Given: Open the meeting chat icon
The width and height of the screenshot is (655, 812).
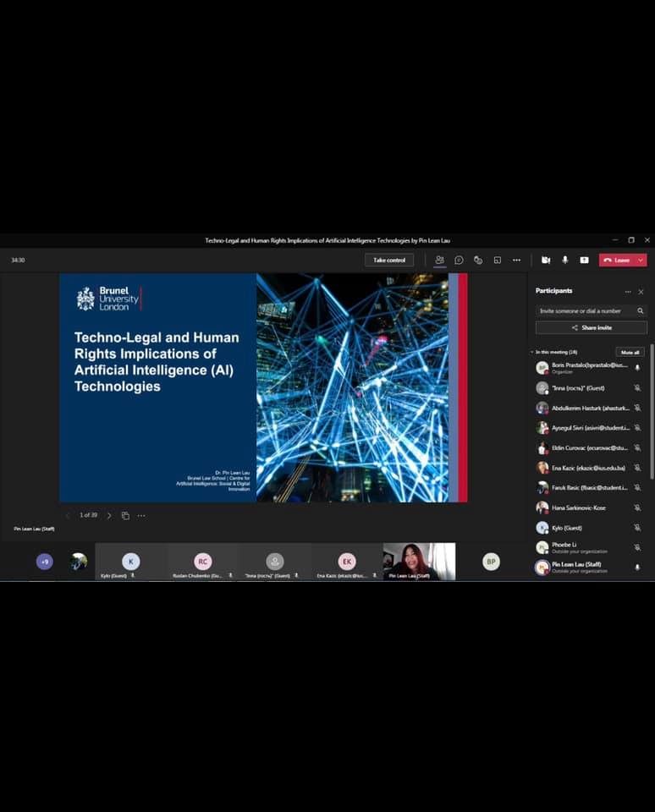Looking at the screenshot, I should pos(459,261).
